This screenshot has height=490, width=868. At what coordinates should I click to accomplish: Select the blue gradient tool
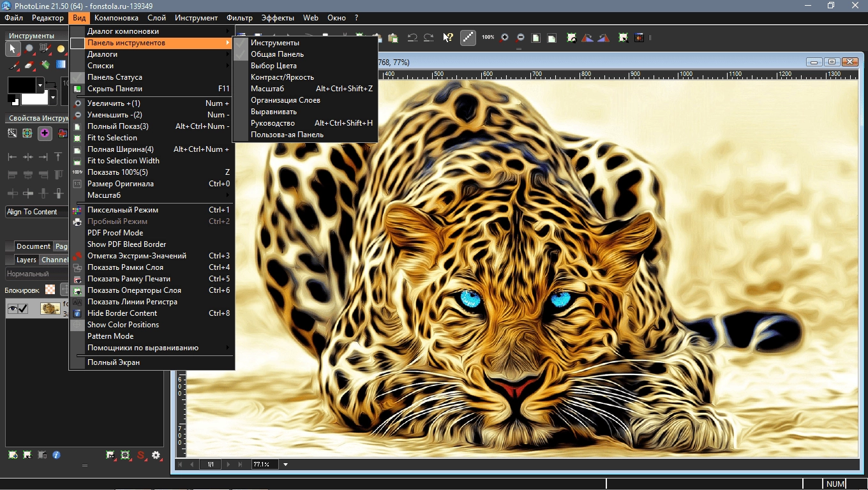tap(61, 64)
